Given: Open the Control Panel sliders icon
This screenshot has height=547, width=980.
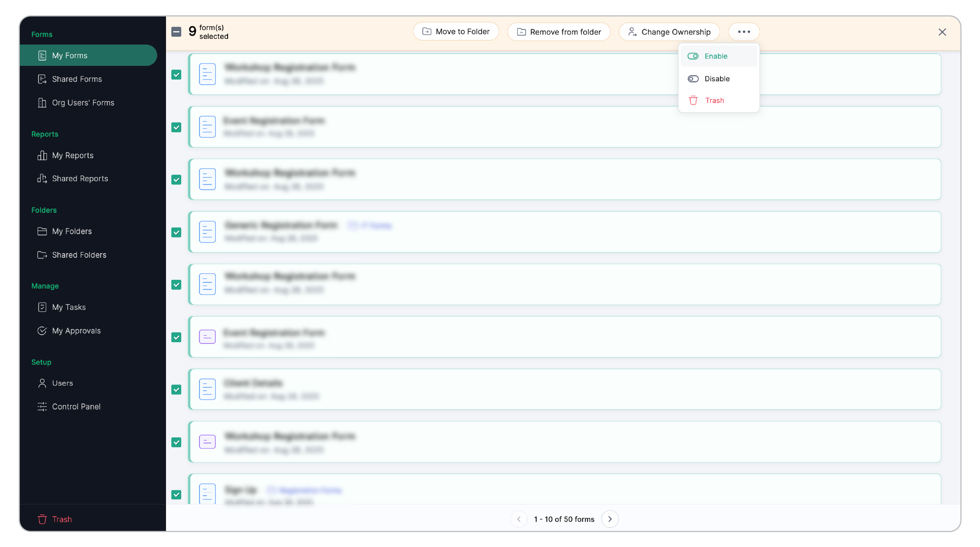Looking at the screenshot, I should (42, 407).
